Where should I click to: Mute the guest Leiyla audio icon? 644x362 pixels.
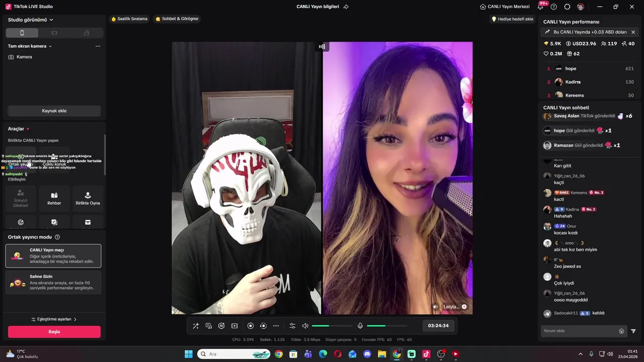pyautogui.click(x=436, y=307)
